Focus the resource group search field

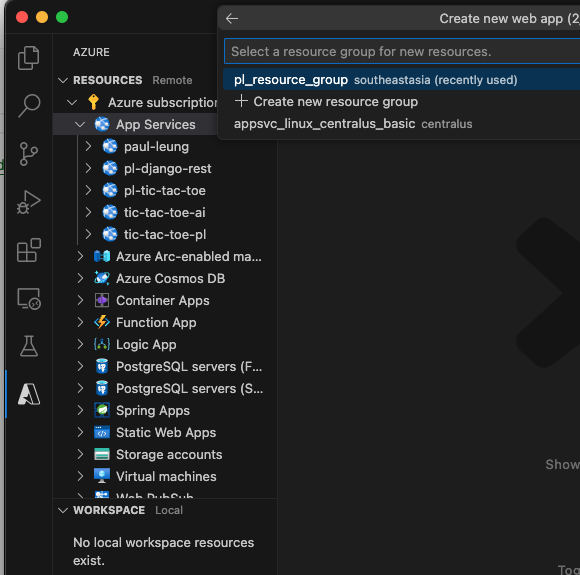(x=402, y=51)
